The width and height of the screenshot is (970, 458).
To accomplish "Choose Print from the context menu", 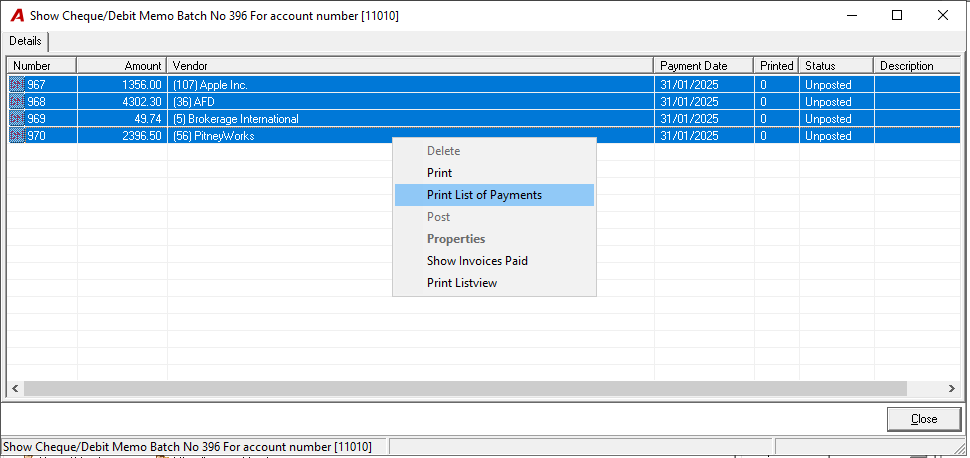I will 494,173.
